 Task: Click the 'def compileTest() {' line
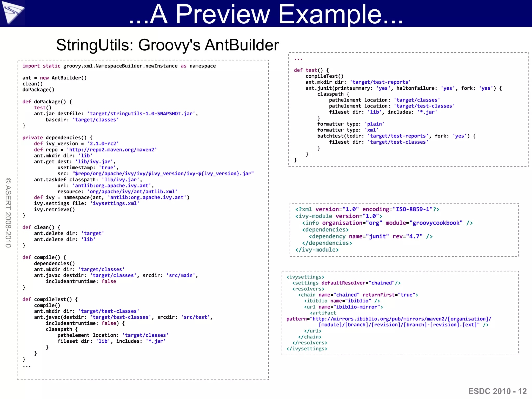point(50,299)
